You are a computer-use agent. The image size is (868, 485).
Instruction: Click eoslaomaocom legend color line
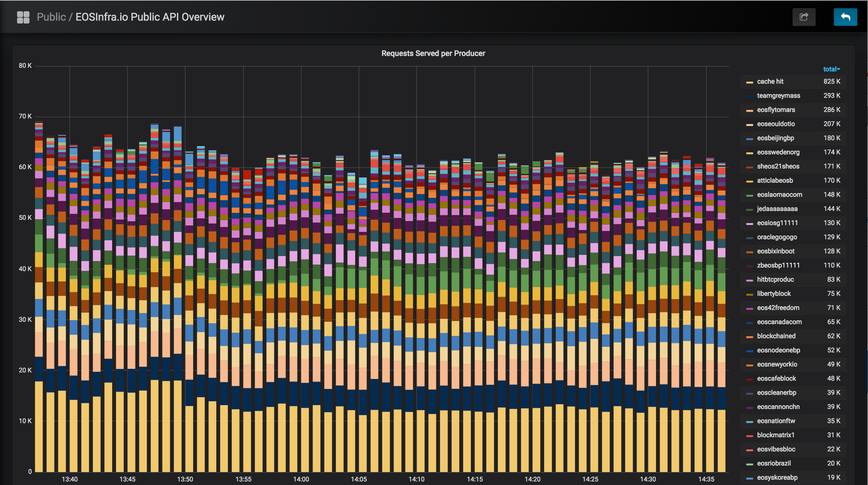[x=749, y=196]
